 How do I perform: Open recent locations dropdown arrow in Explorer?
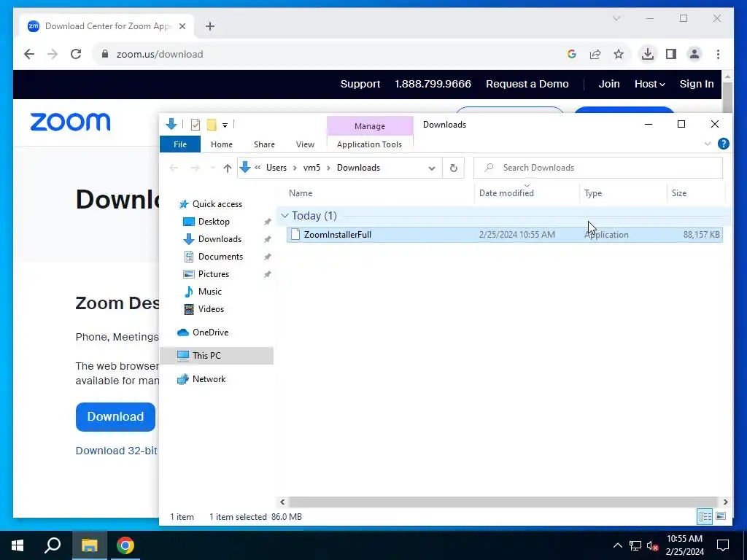[x=212, y=168]
